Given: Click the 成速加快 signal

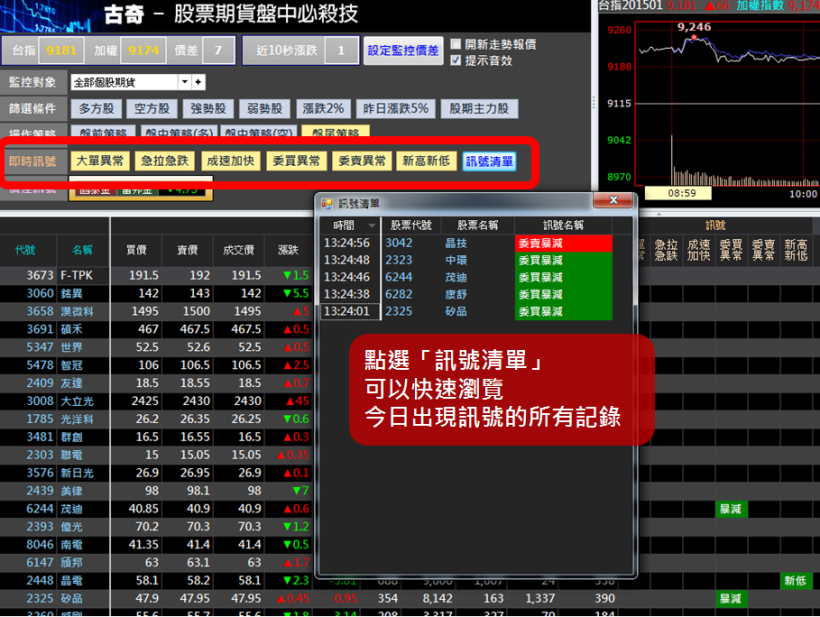Looking at the screenshot, I should point(231,160).
